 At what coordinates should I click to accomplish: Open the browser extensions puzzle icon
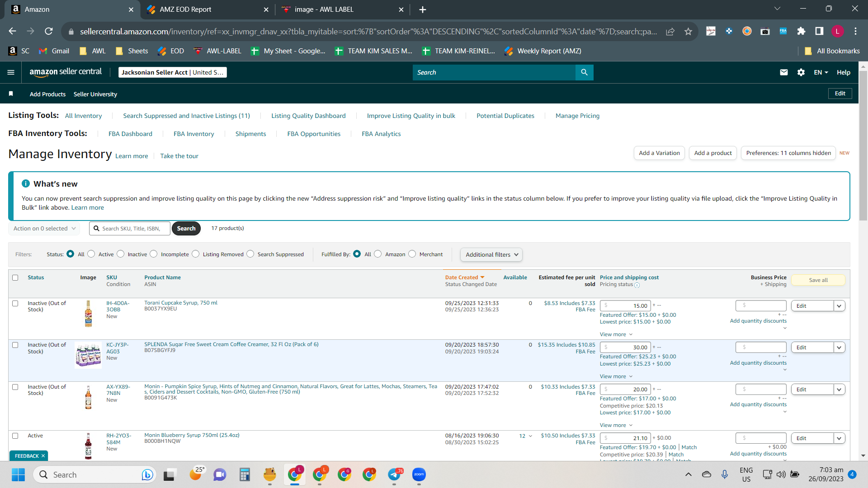[x=801, y=31]
